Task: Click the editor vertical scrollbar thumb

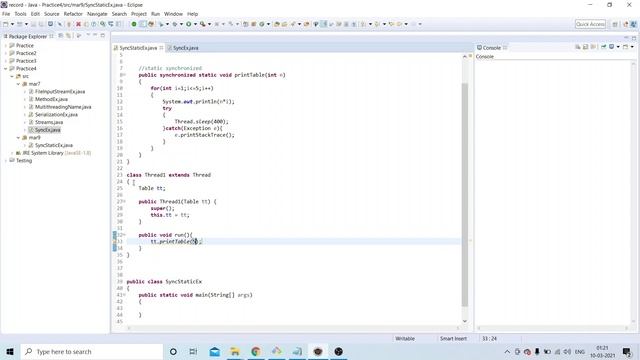Action: pos(464,194)
